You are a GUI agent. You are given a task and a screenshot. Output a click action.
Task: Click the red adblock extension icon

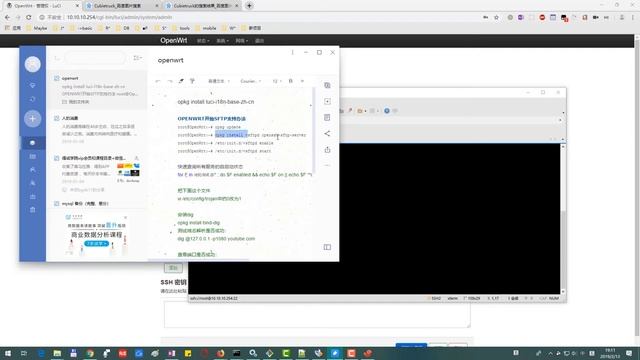tap(542, 18)
